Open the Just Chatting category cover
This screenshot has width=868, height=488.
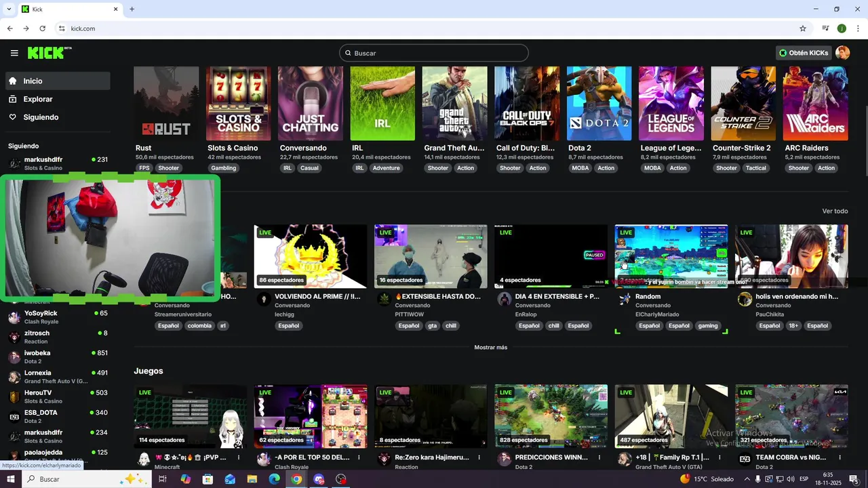click(311, 103)
